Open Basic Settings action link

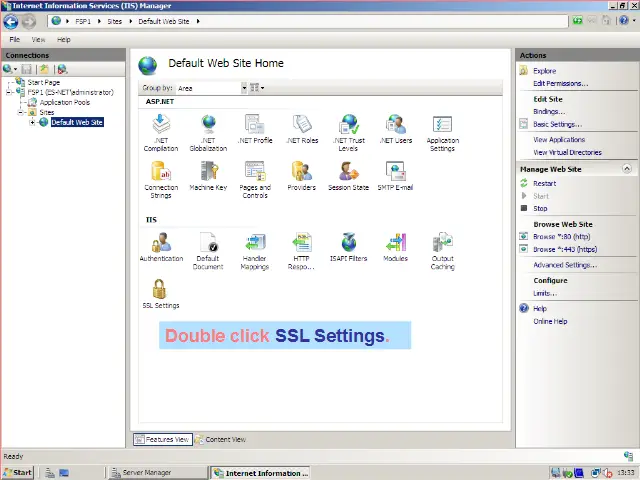[x=558, y=124]
